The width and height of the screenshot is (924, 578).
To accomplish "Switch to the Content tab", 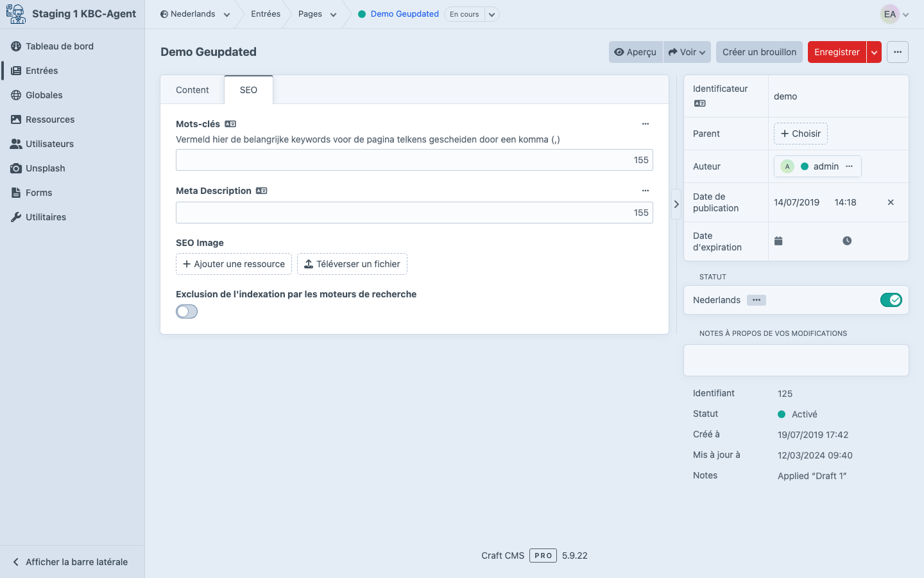I will (193, 90).
